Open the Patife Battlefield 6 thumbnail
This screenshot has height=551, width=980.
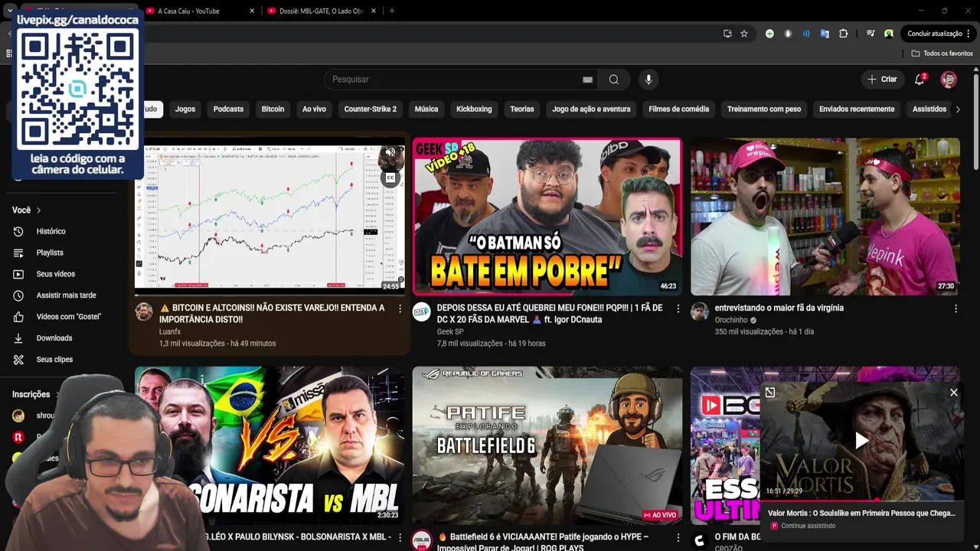pyautogui.click(x=547, y=445)
